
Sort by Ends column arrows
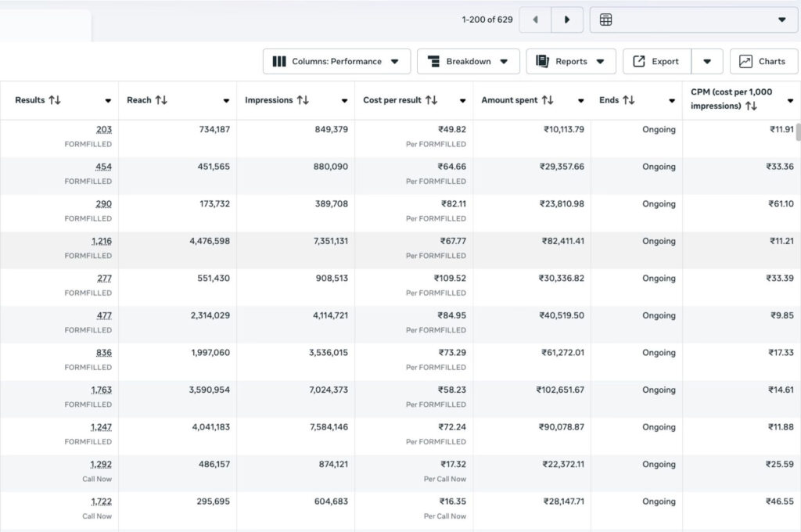tap(629, 100)
